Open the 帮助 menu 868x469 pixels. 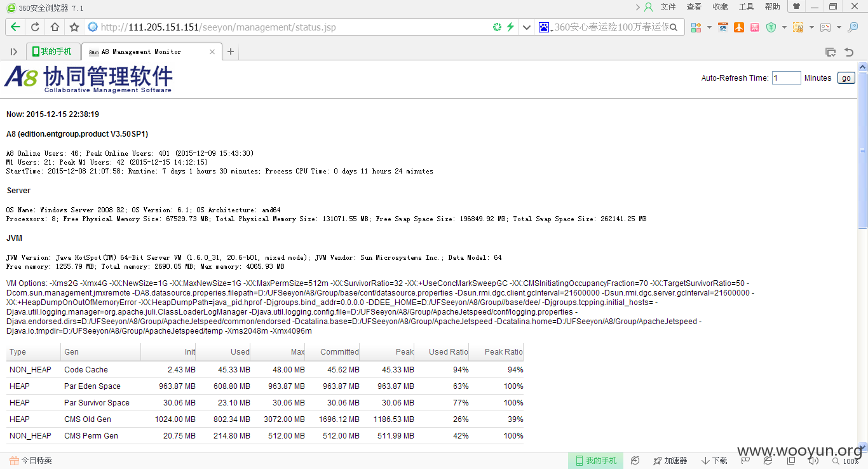[772, 7]
